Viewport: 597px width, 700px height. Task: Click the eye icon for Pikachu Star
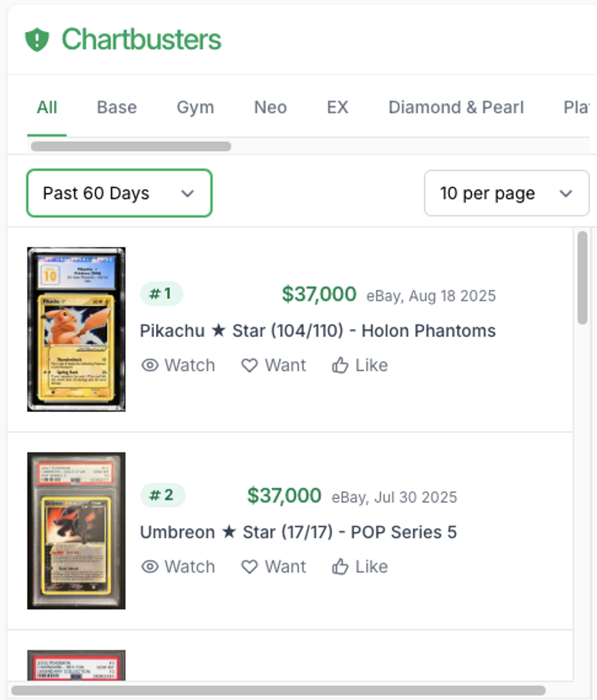click(150, 365)
